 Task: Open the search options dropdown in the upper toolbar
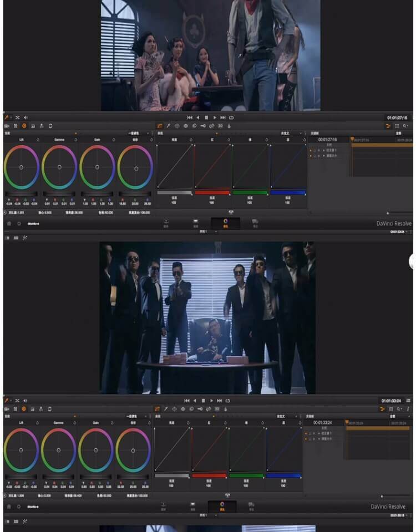(405, 126)
